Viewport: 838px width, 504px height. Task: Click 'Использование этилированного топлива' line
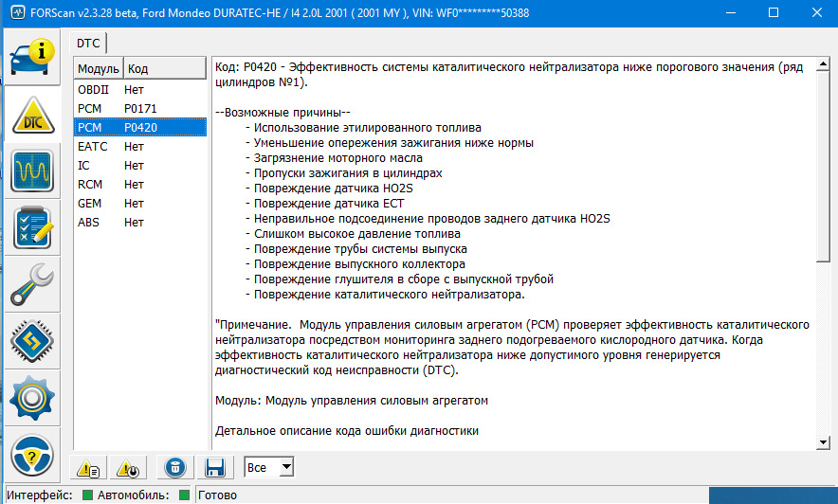(363, 128)
